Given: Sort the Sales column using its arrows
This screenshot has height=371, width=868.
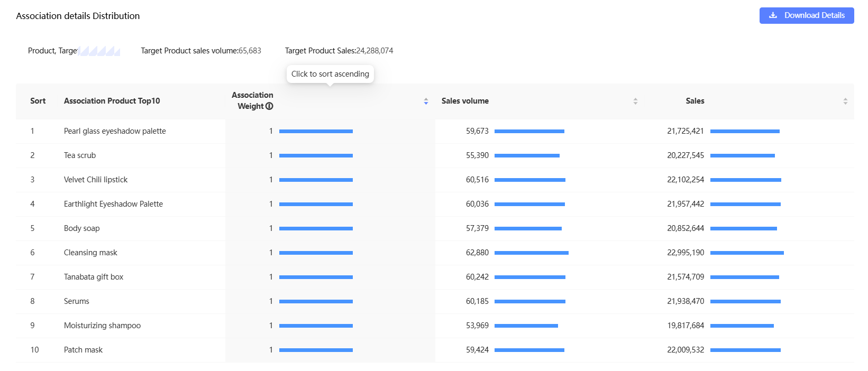Looking at the screenshot, I should point(845,101).
